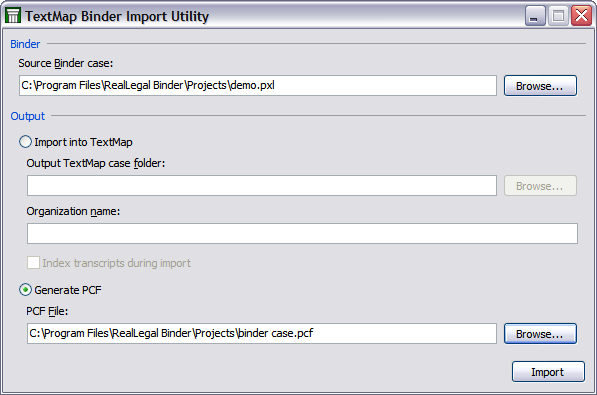
Task: Toggle Index transcripts during import checkbox
Action: [x=34, y=262]
